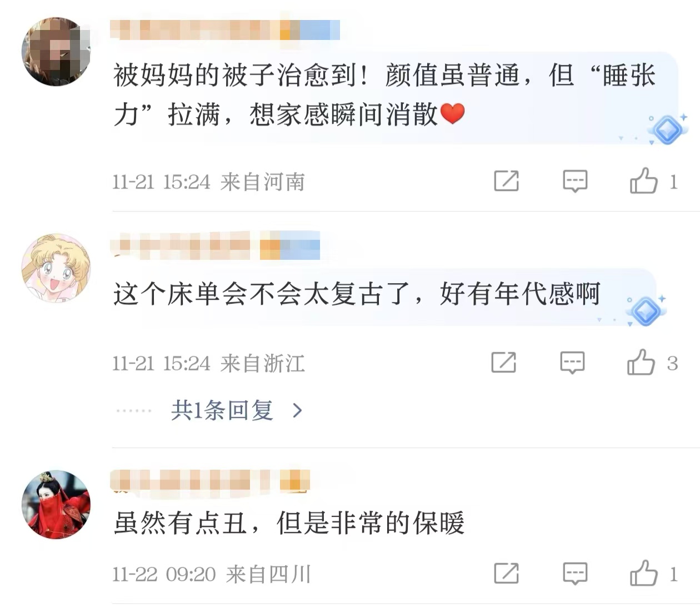Open the blurred username above 虽然有点丑 comment
The image size is (700, 609).
click(210, 481)
